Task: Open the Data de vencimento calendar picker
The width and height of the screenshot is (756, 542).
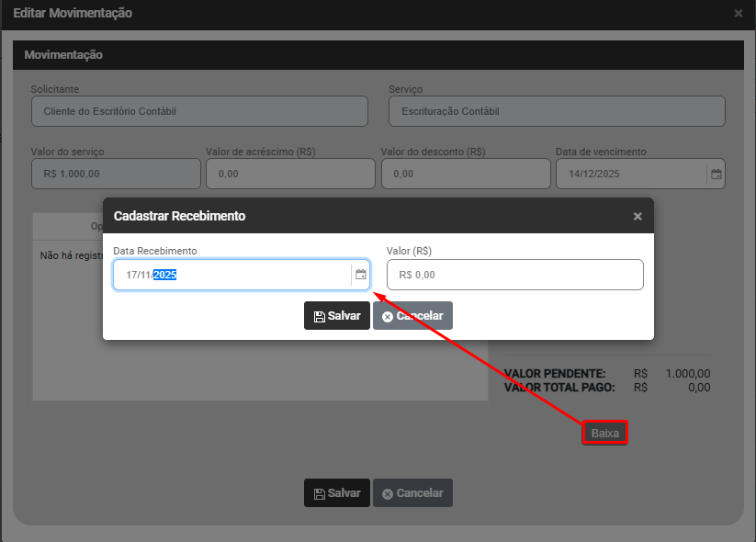Action: 716,174
